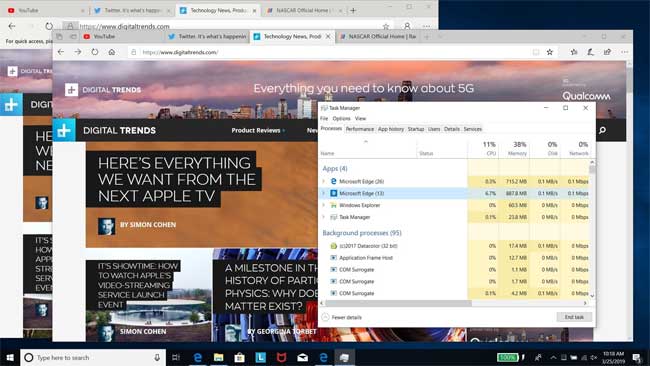Expand Microsoft Edge (13) process group
Screen dimensions: 650x366
(324, 193)
